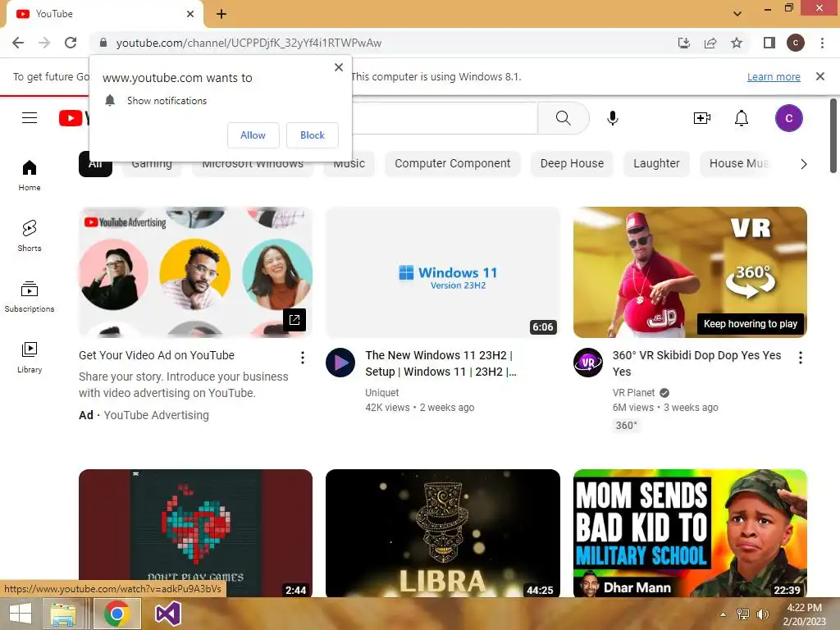Allow YouTube notifications
Viewport: 840px width, 630px height.
(x=253, y=135)
